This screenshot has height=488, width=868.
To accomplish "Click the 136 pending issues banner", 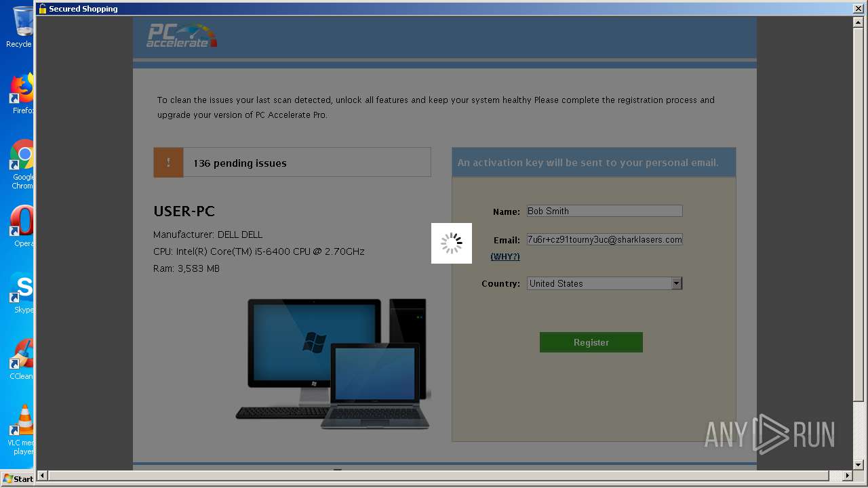I will coord(292,163).
